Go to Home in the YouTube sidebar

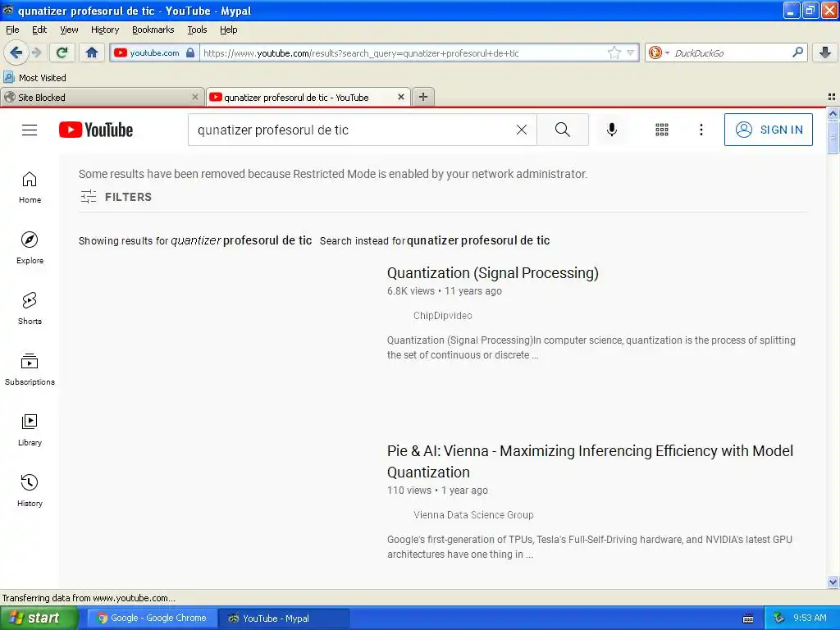30,188
